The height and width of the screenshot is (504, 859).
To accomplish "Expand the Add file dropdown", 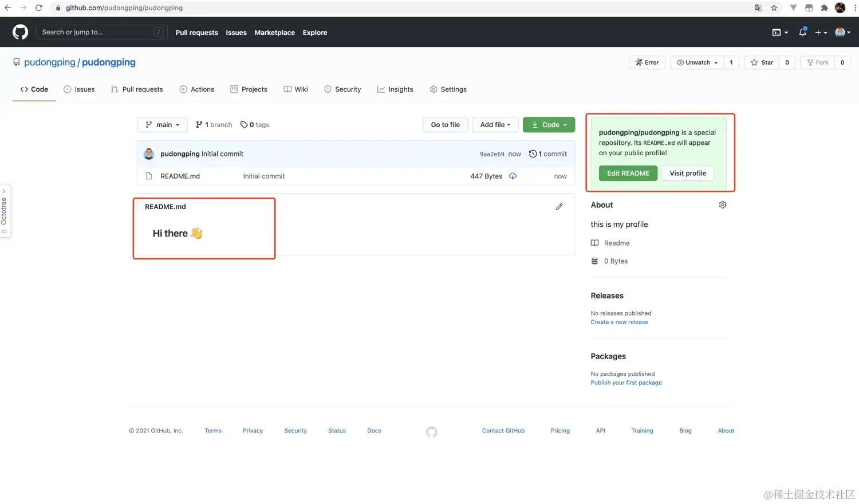I will tap(495, 124).
